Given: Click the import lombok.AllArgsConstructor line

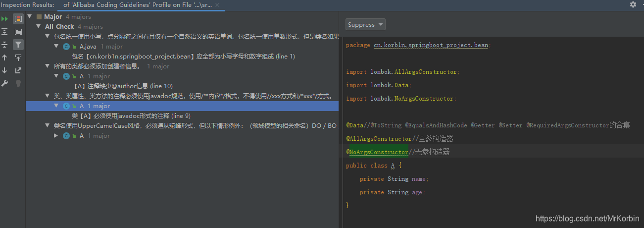Looking at the screenshot, I should tap(403, 72).
